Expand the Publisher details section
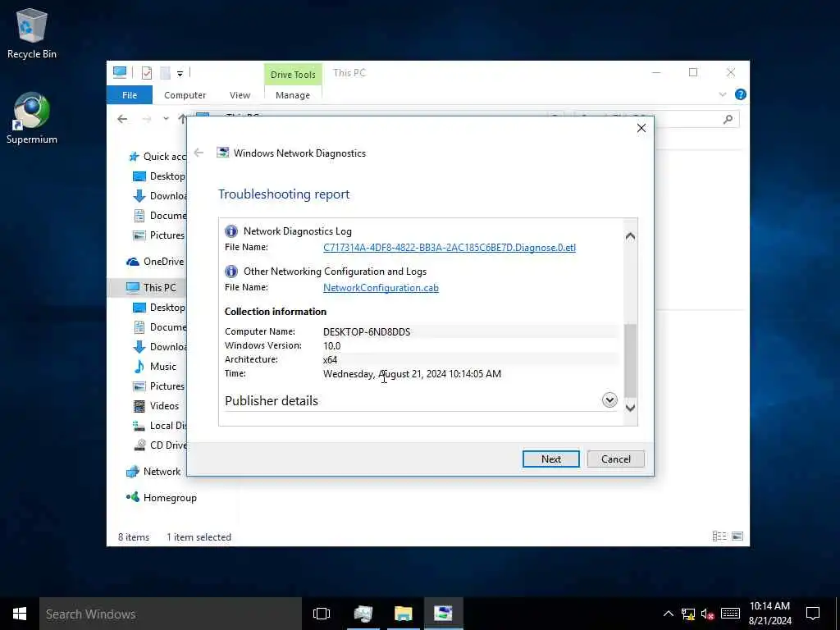The height and width of the screenshot is (630, 840). tap(609, 400)
